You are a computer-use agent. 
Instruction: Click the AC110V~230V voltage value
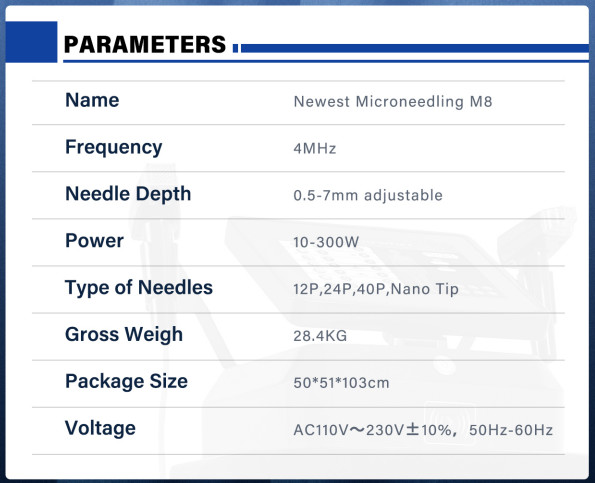point(423,430)
